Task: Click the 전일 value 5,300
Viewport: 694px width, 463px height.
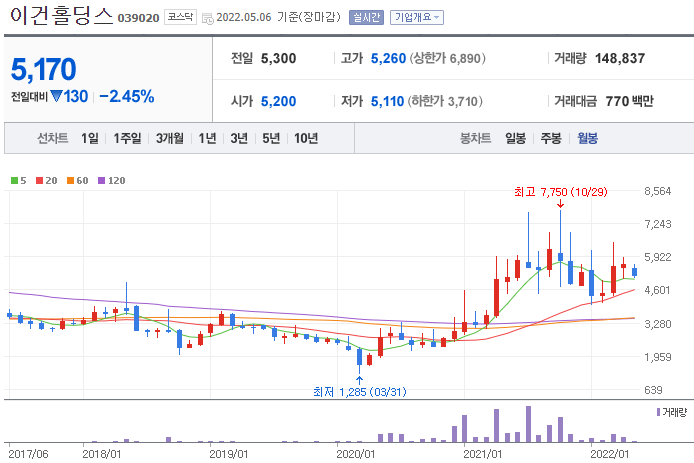Action: (x=278, y=58)
